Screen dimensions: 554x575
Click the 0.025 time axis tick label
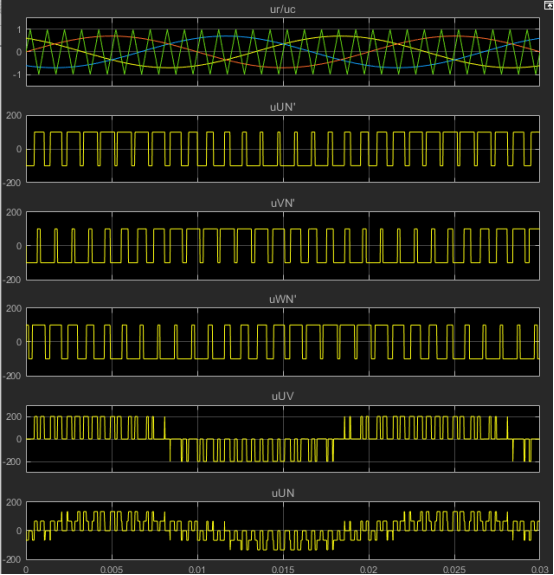pos(454,569)
